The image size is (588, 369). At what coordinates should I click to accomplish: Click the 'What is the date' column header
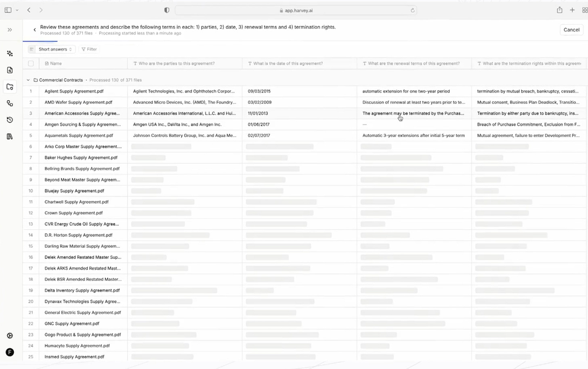[x=300, y=63]
